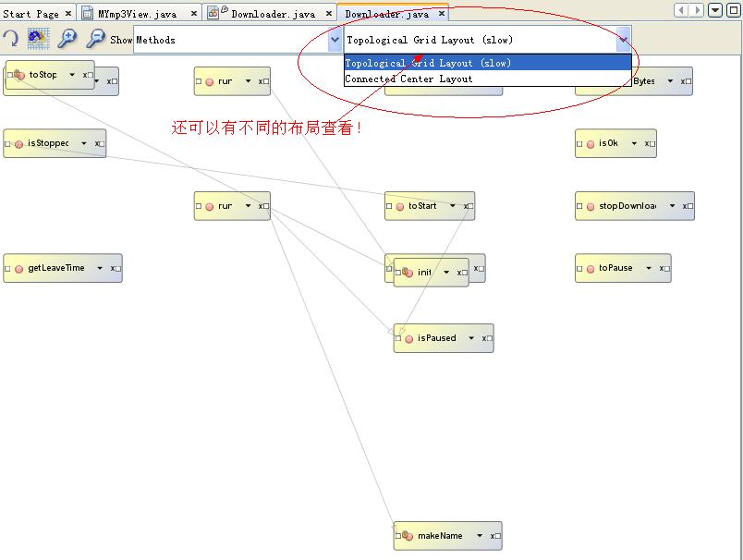Close the MYmp3View.java tab
Screen dimensions: 743x560
[194, 13]
